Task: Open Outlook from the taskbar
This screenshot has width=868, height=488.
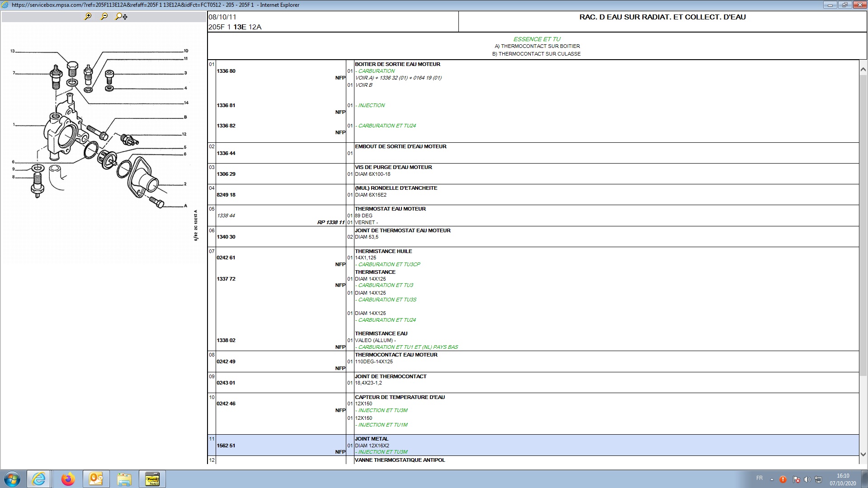Action: pyautogui.click(x=96, y=479)
